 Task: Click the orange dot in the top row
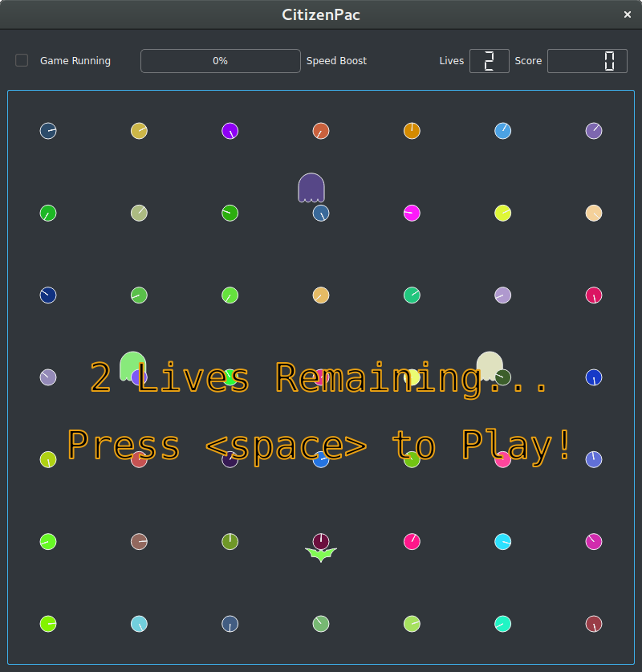point(412,131)
